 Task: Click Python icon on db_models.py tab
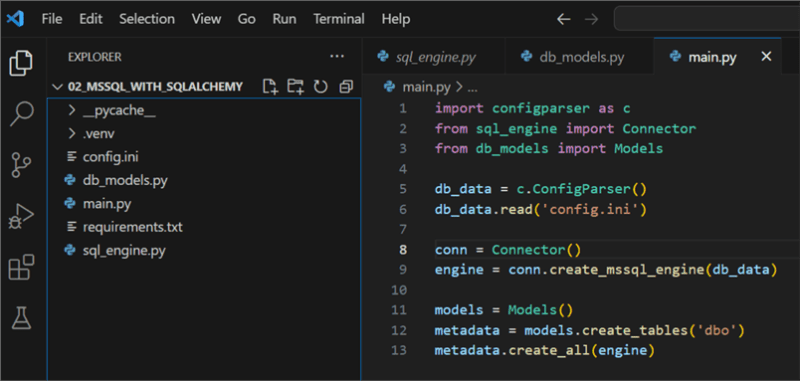tap(527, 56)
